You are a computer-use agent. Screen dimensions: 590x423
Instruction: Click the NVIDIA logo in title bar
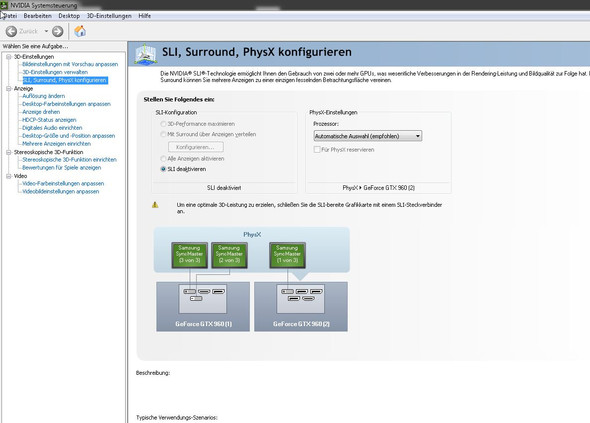tap(4, 5)
